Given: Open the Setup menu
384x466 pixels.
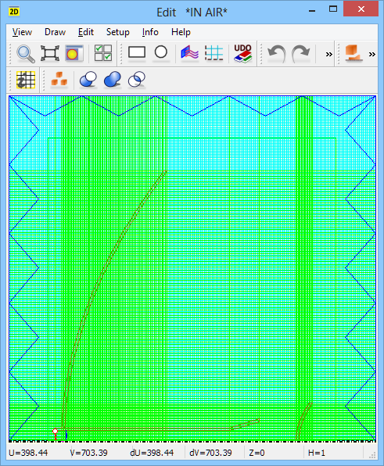Looking at the screenshot, I should (x=118, y=32).
